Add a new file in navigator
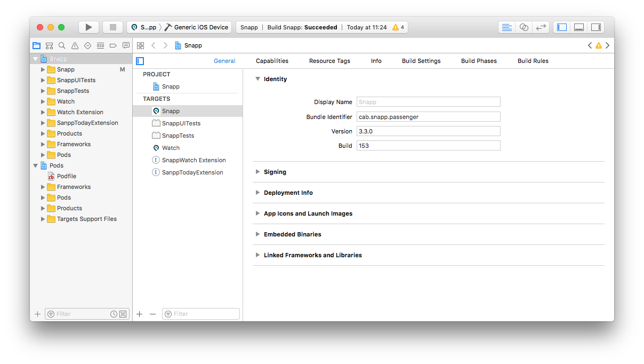The image size is (644, 364). coord(37,314)
